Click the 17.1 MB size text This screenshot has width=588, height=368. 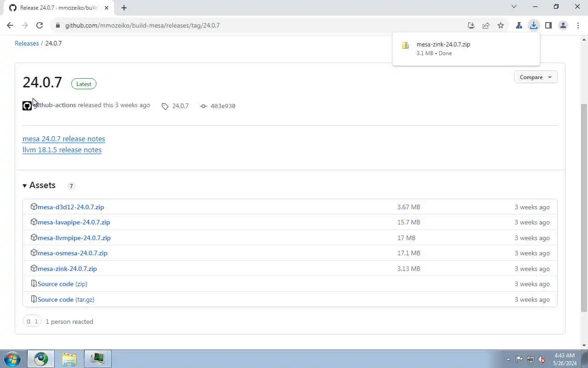[409, 253]
